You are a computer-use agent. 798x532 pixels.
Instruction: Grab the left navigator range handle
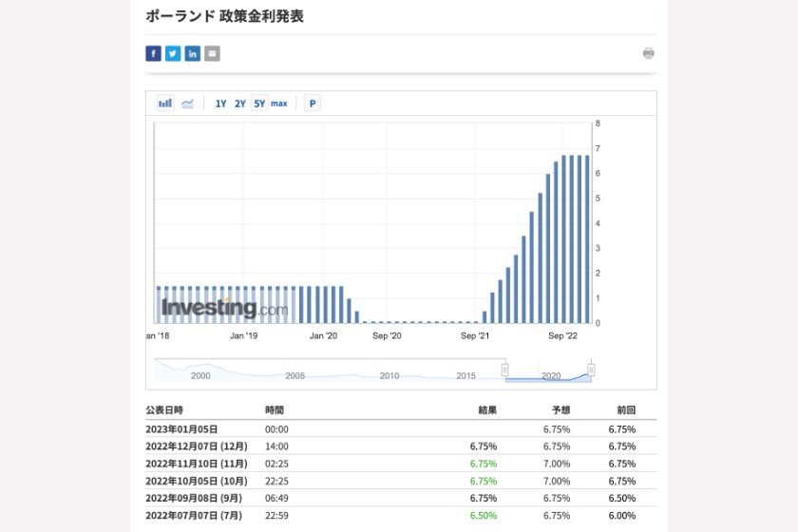(504, 370)
